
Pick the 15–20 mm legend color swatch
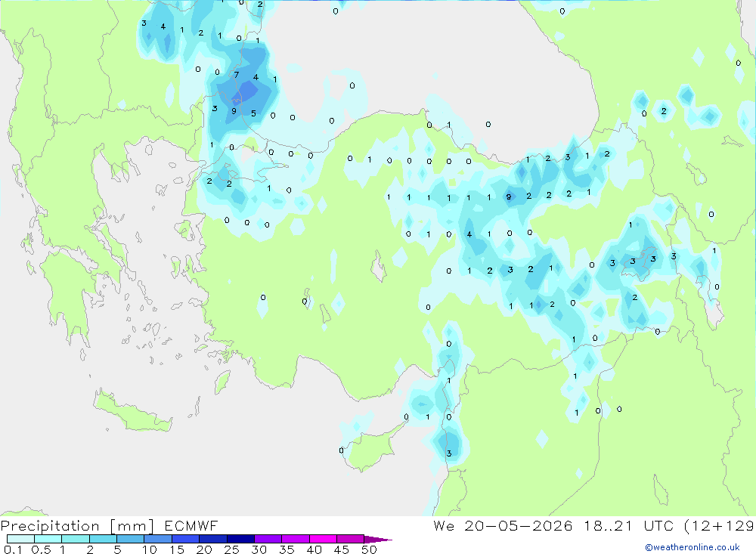186,539
